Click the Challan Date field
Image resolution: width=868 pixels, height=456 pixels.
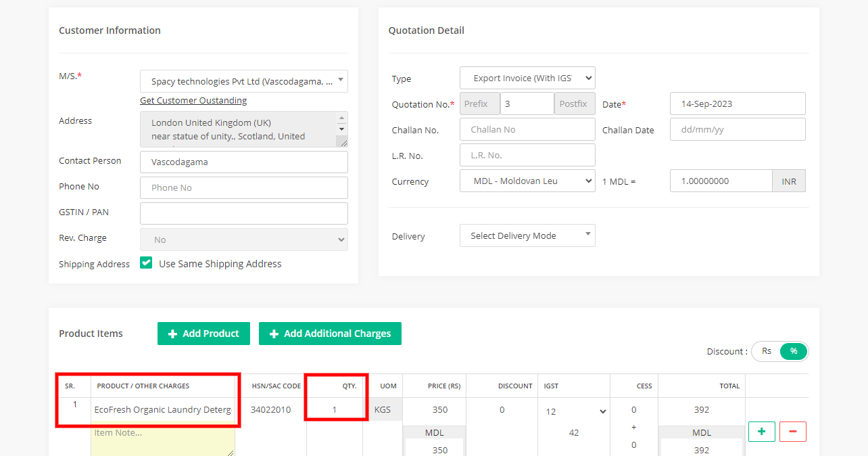point(737,130)
